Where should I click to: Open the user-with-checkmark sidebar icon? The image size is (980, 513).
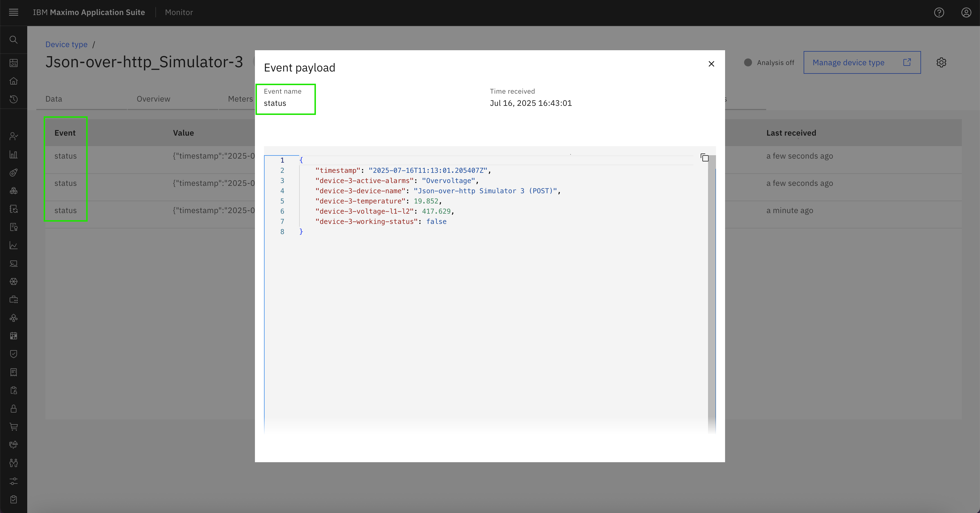pyautogui.click(x=14, y=136)
